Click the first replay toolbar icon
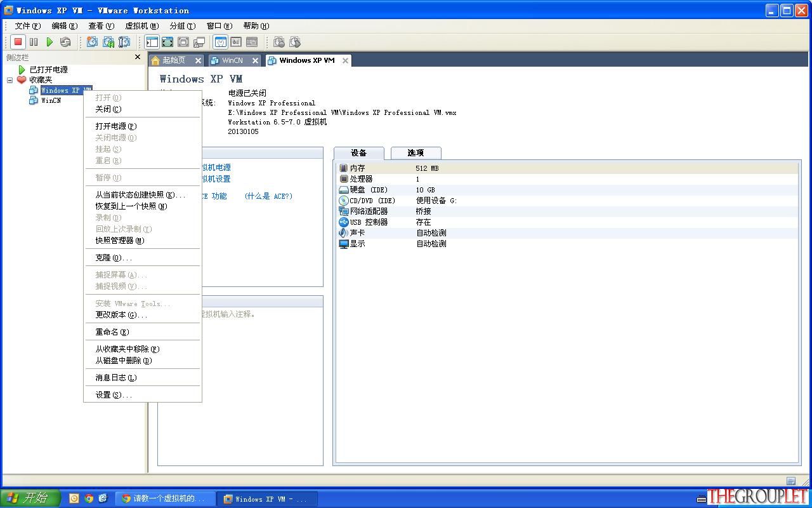812x508 pixels. (279, 42)
